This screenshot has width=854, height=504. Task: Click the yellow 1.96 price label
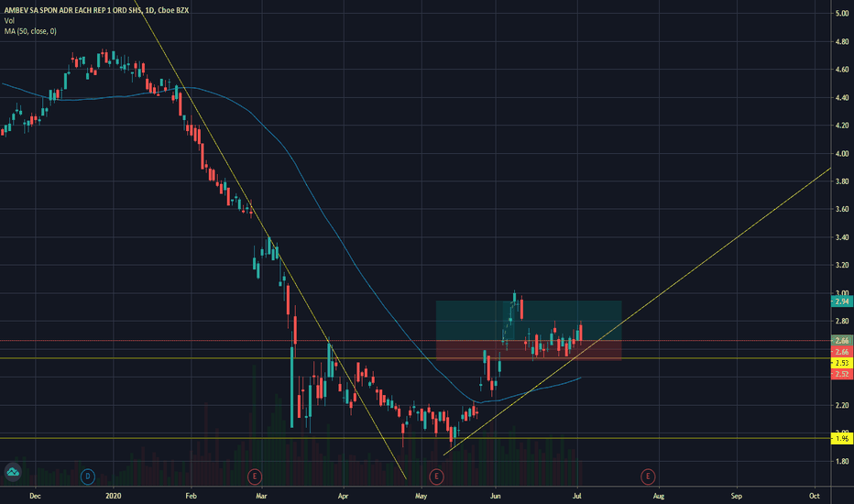tap(842, 438)
